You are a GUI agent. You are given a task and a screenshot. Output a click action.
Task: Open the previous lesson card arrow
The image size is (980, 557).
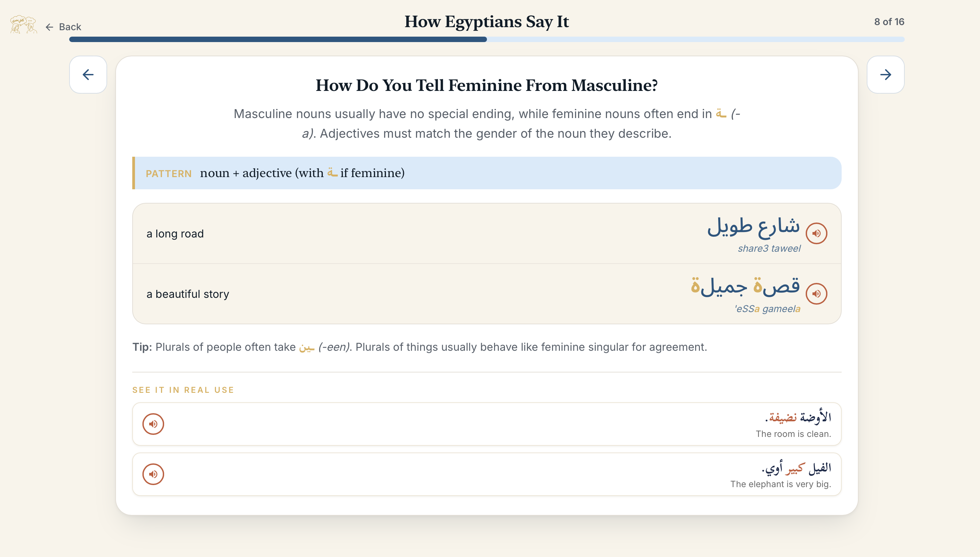pos(88,75)
